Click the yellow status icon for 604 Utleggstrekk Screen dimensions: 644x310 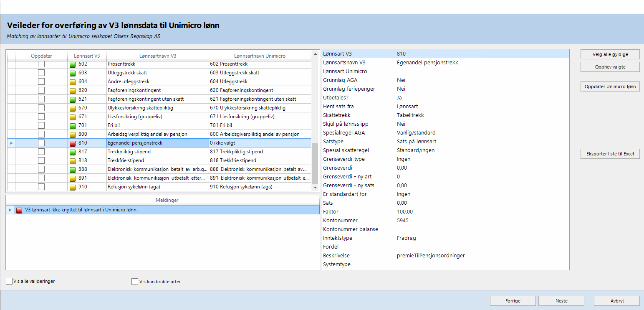[x=73, y=82]
